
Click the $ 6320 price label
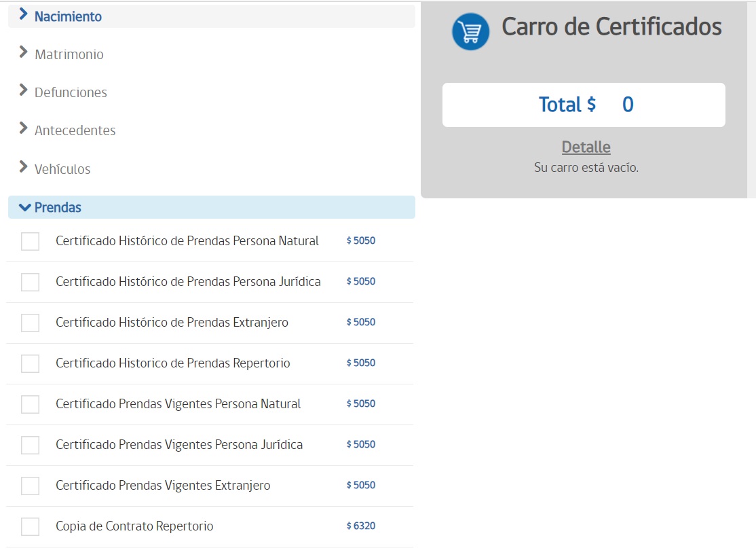(360, 526)
